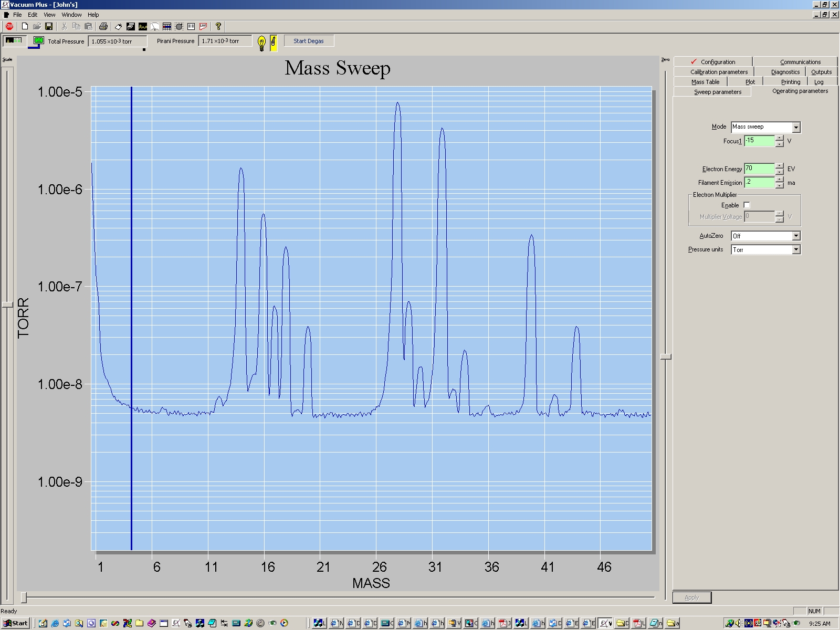Click the dotted-border gear icon
This screenshot has height=630, width=840.
179,26
